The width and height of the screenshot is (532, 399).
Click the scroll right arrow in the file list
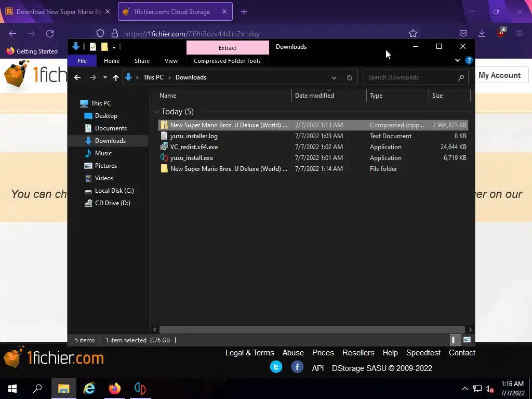click(470, 329)
